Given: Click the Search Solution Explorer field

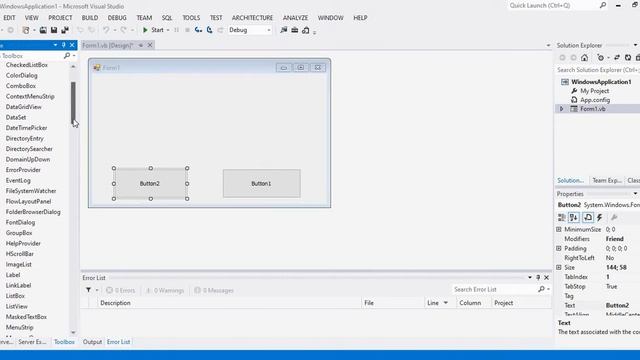Looking at the screenshot, I should [598, 70].
